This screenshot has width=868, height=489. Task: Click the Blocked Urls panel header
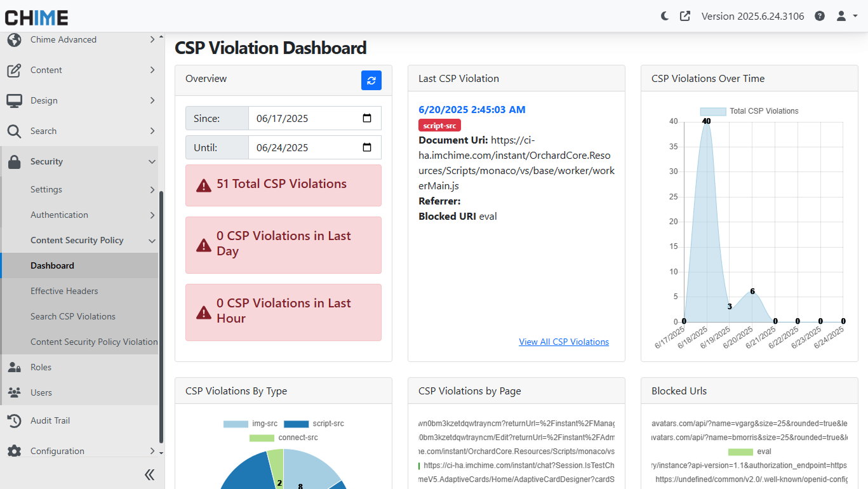[749, 391]
